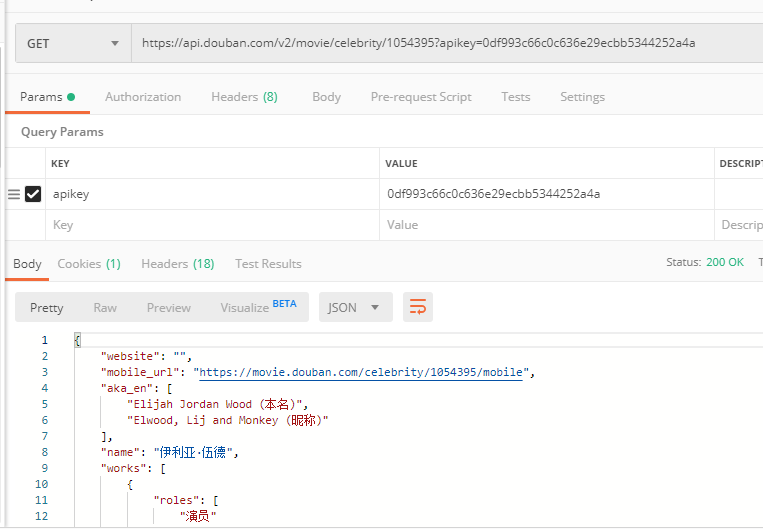This screenshot has height=529, width=763.
Task: Click the apikey value cell
Action: (x=546, y=194)
